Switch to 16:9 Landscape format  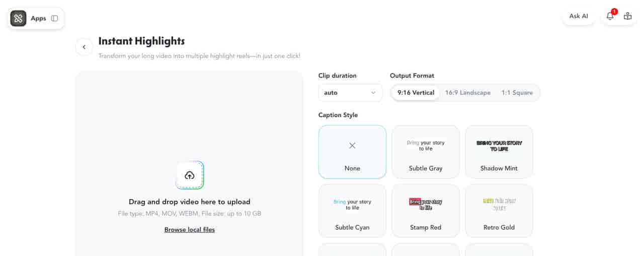[467, 93]
